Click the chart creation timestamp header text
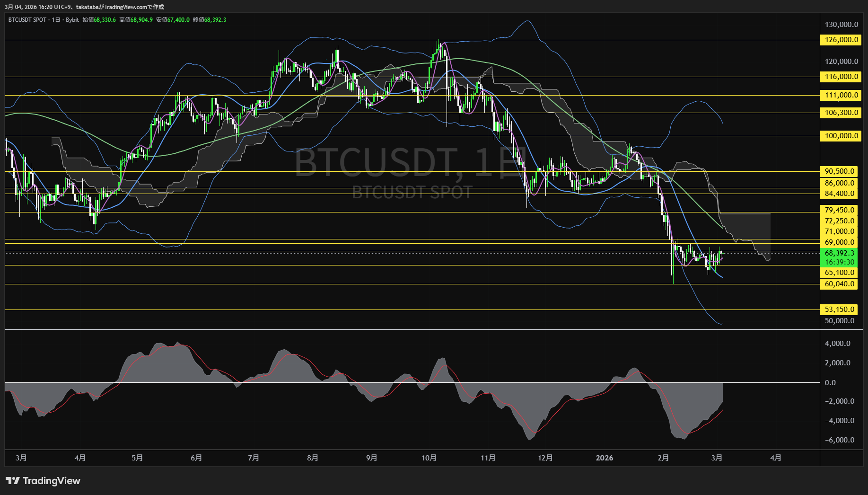The image size is (868, 495). [84, 7]
